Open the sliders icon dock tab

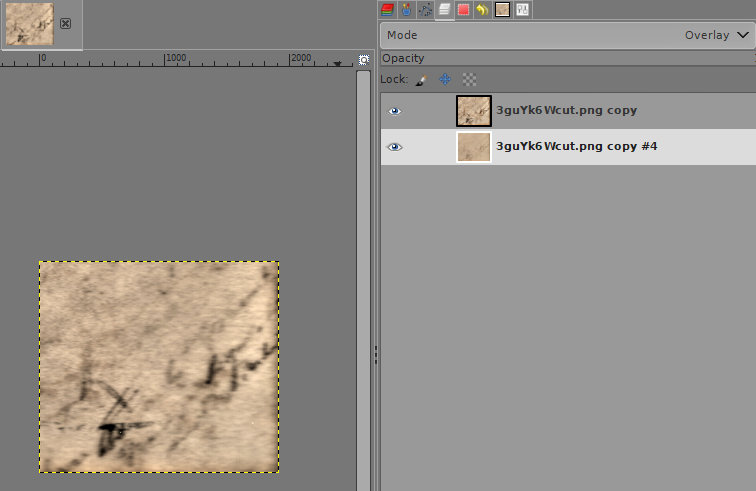click(522, 10)
